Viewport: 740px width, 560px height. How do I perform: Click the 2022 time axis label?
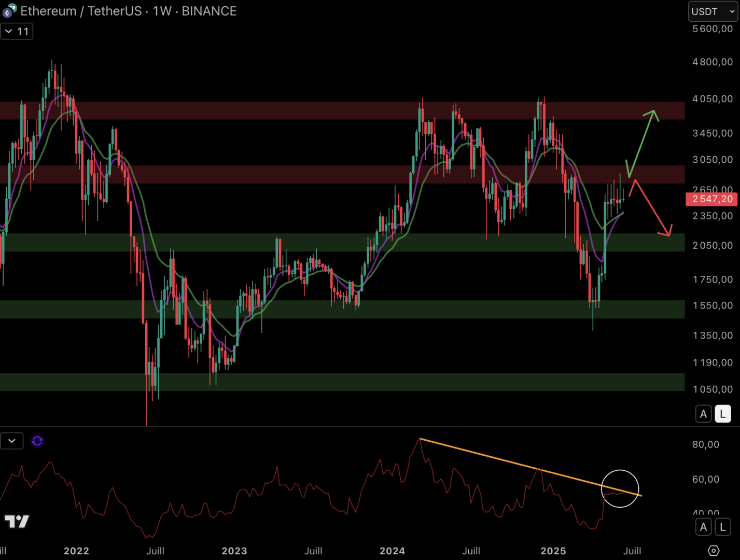pyautogui.click(x=76, y=551)
